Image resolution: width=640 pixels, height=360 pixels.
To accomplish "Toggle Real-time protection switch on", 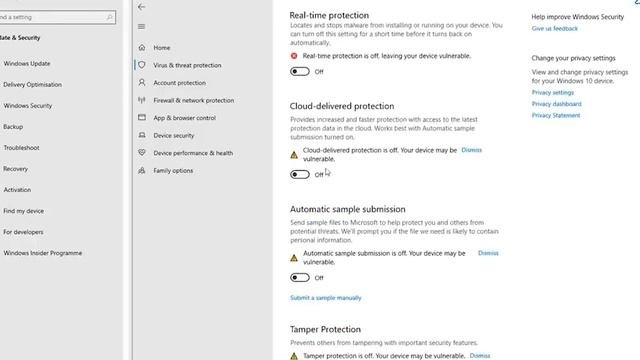I will [300, 71].
